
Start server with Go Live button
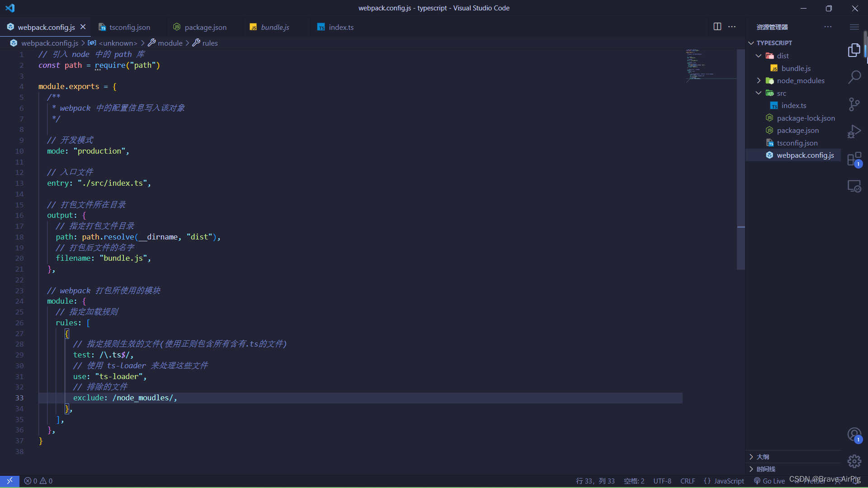769,481
